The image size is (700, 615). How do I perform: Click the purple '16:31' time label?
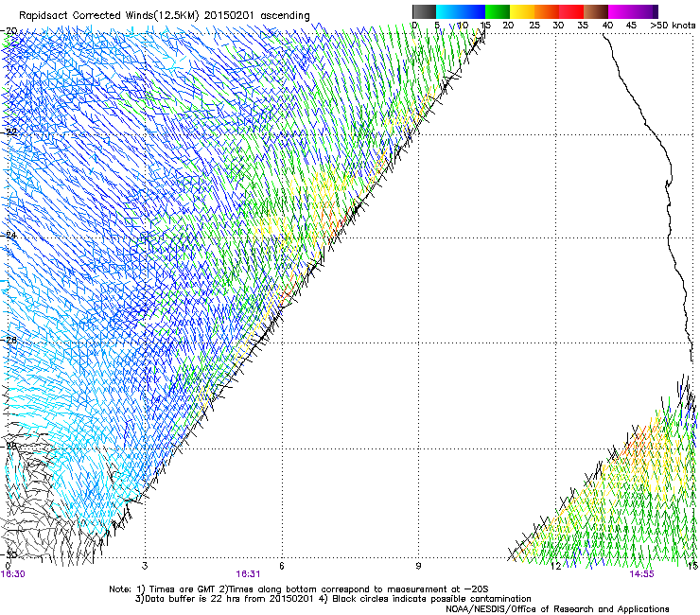pyautogui.click(x=248, y=574)
